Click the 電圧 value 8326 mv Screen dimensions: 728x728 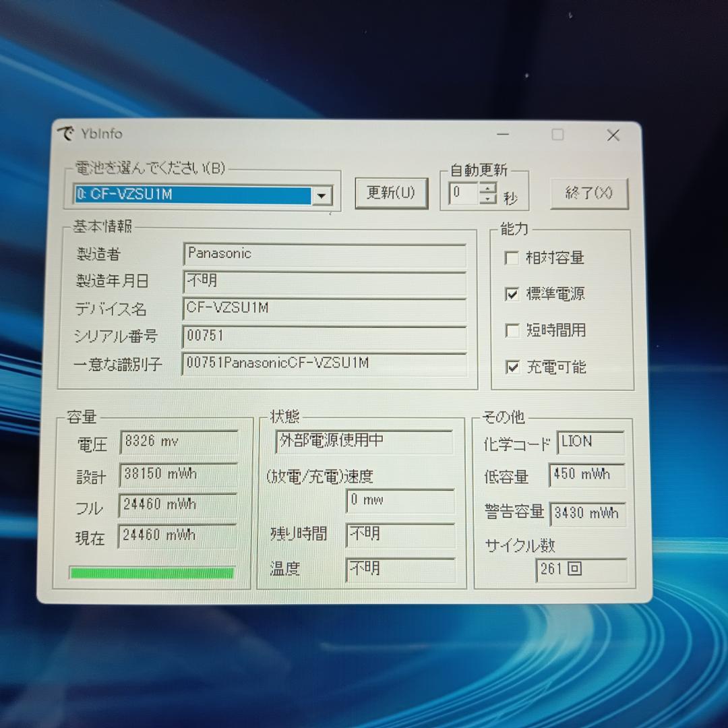click(179, 442)
